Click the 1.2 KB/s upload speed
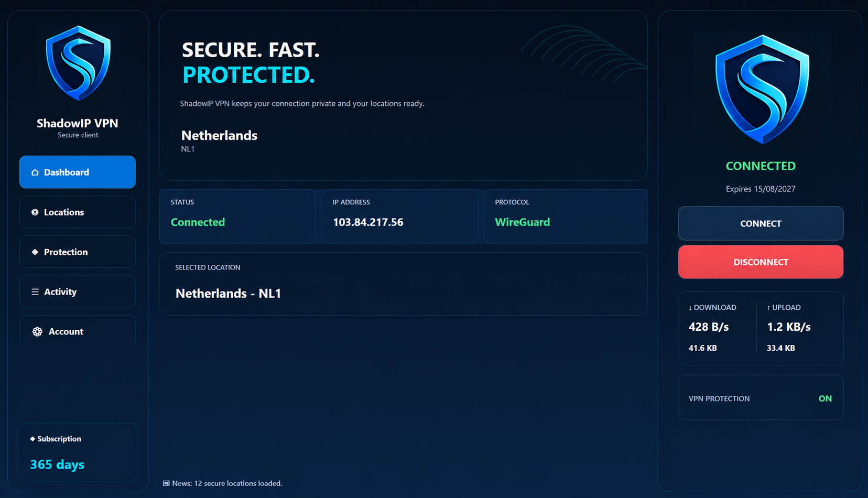Screen dimensions: 868x498 click(x=789, y=327)
